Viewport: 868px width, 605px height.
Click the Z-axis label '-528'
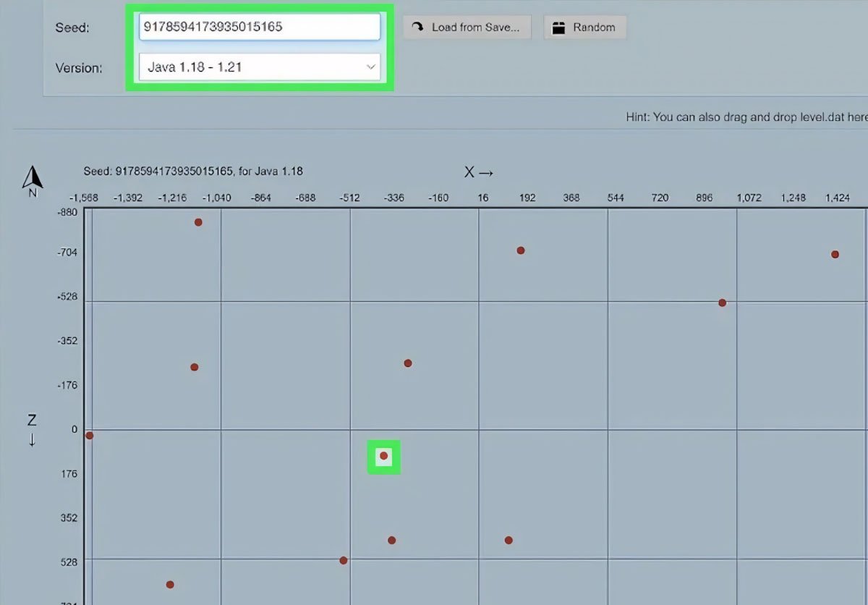coord(67,297)
